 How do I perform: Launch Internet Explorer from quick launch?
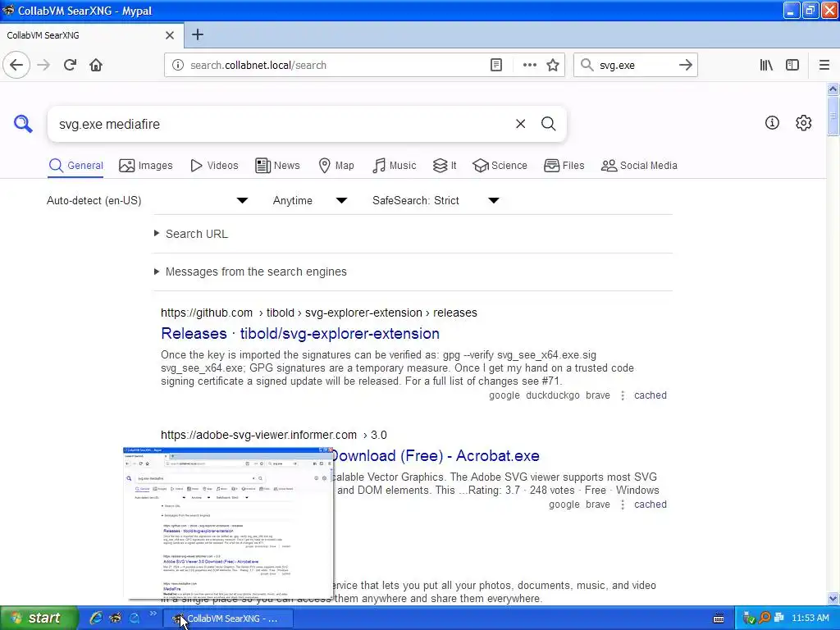tap(95, 618)
